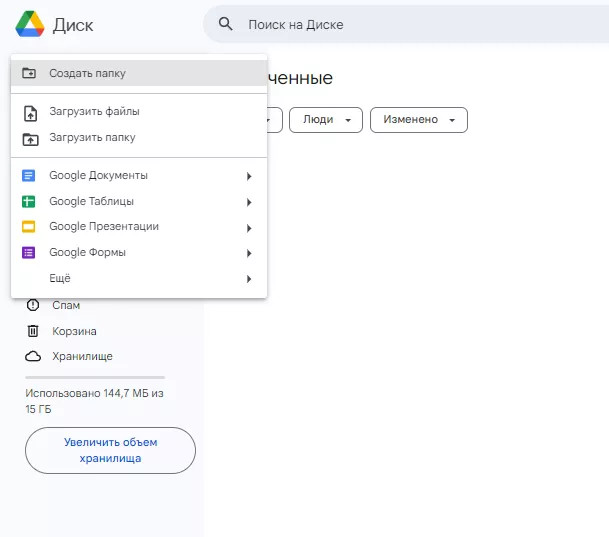Viewport: 609px width, 537px height.
Task: Open the Спам section in sidebar
Action: point(66,305)
